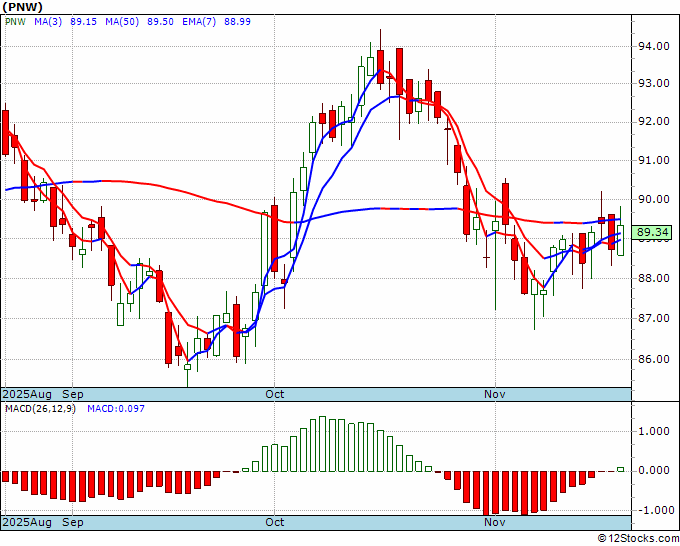Click the MA(50) value 89.50

coord(160,22)
